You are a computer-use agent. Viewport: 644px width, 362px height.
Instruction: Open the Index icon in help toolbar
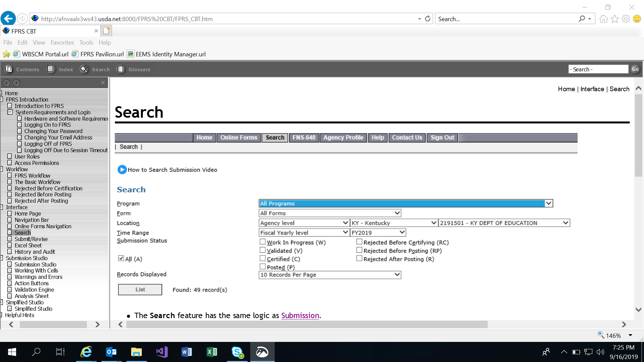click(51, 69)
